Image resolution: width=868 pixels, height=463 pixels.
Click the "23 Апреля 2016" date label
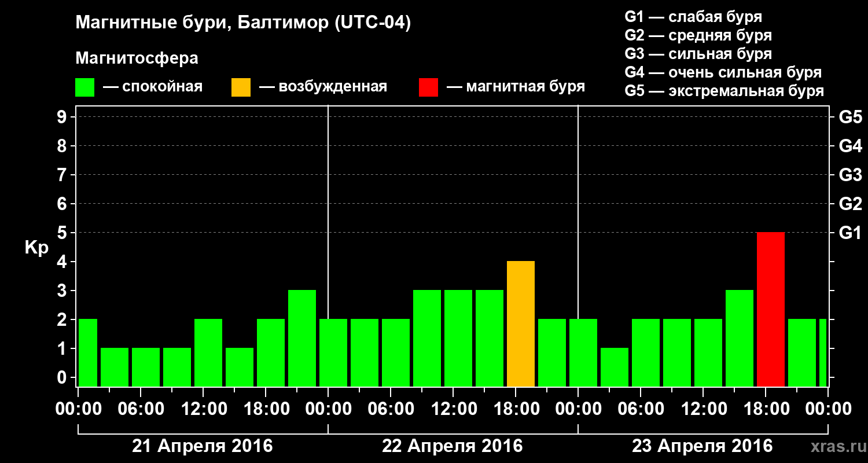(703, 446)
